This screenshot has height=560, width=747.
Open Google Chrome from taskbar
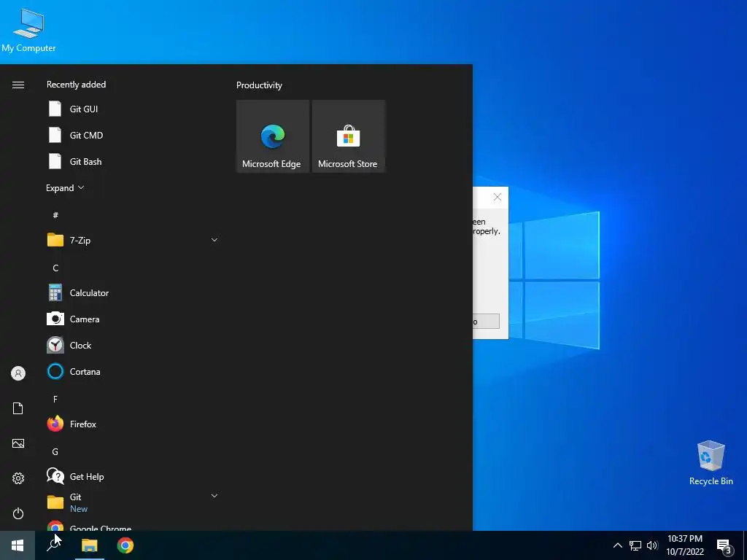125,545
